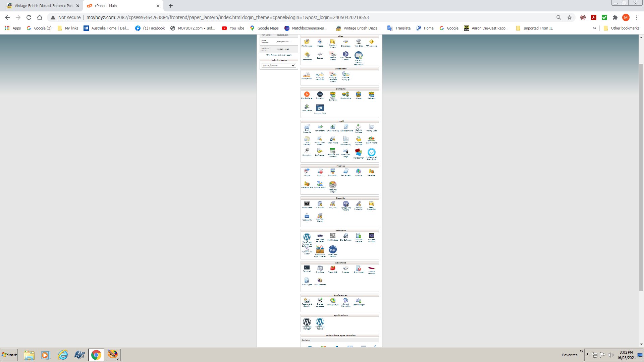Expand the Switch Theme dropdown
Image resolution: width=644 pixels, height=362 pixels.
[279, 65]
